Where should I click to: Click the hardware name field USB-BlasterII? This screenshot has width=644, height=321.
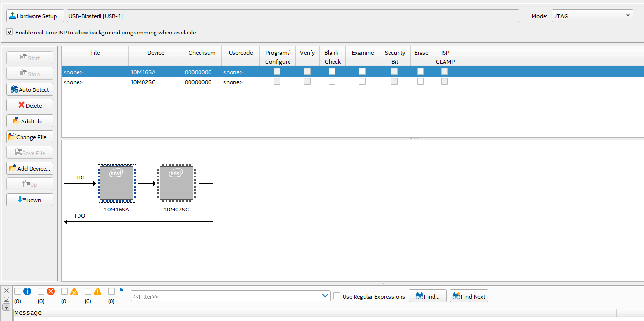(x=293, y=16)
